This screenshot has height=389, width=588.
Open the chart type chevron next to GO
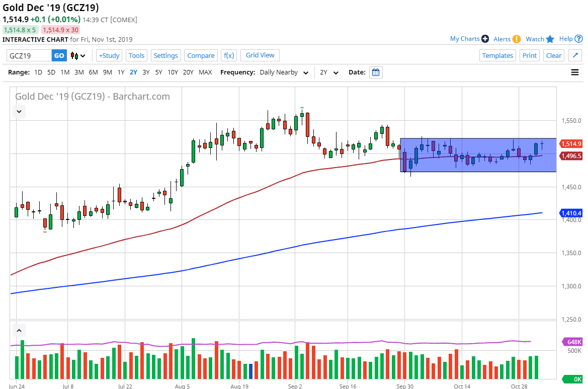pyautogui.click(x=83, y=55)
